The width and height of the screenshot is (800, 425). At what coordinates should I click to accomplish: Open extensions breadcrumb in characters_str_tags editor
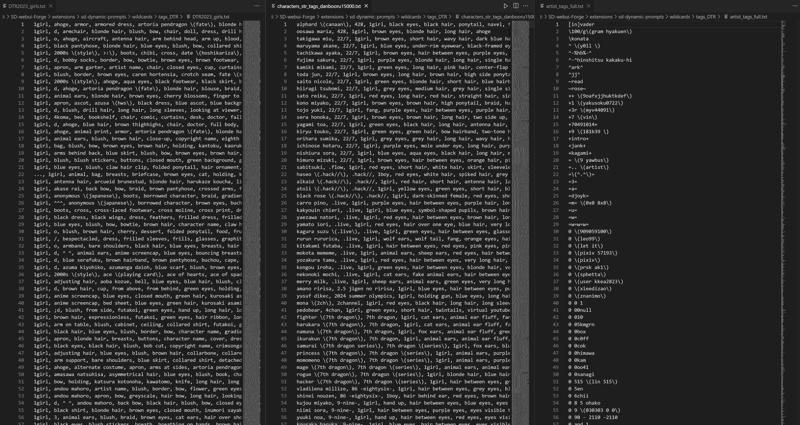pos(333,17)
